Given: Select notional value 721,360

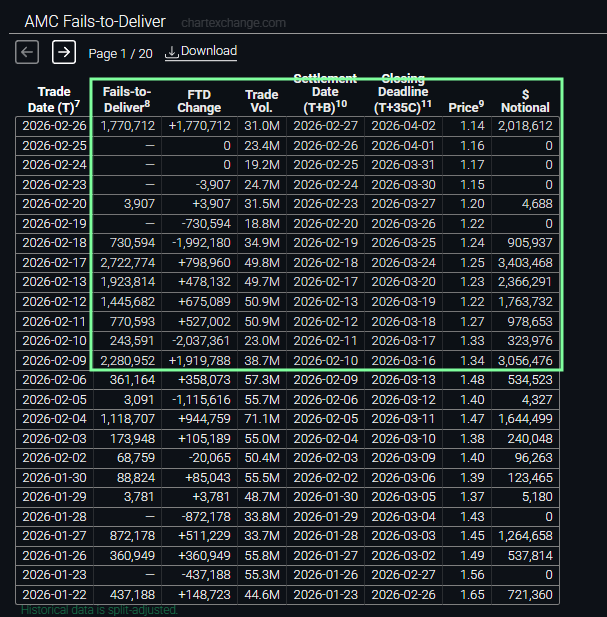Looking at the screenshot, I should 530,595.
